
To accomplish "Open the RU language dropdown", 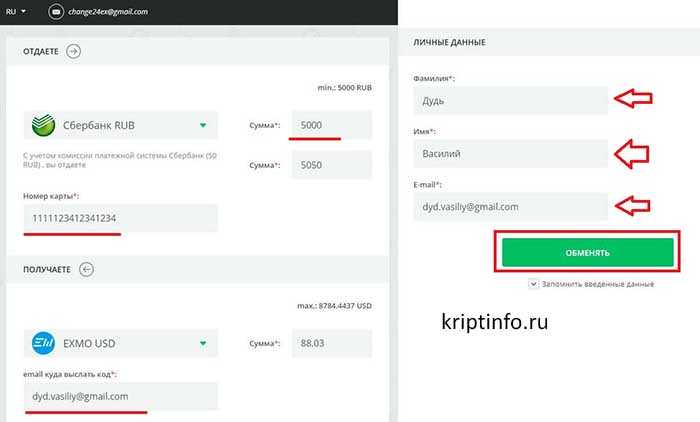I will [x=16, y=12].
